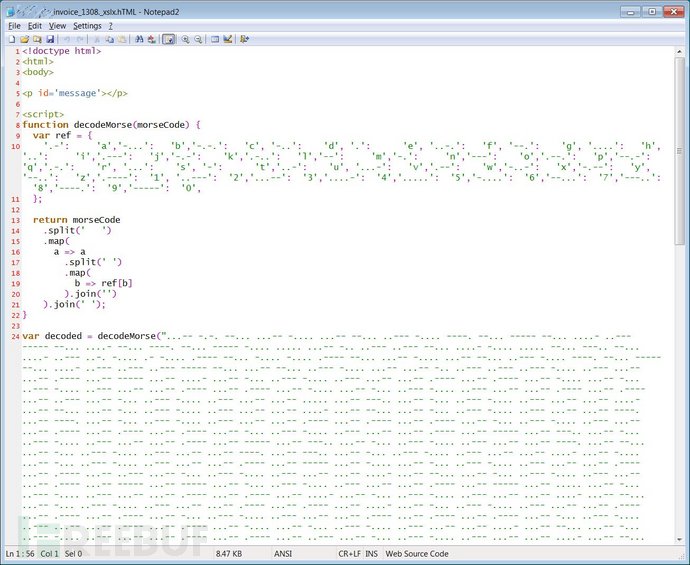
Task: Click the Customize Schemes toolbar icon
Action: point(227,39)
